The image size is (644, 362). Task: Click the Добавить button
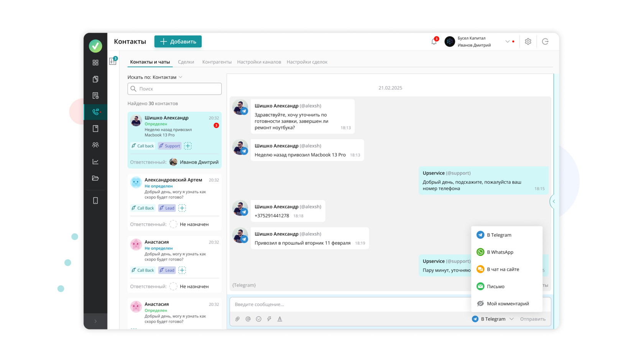[178, 41]
